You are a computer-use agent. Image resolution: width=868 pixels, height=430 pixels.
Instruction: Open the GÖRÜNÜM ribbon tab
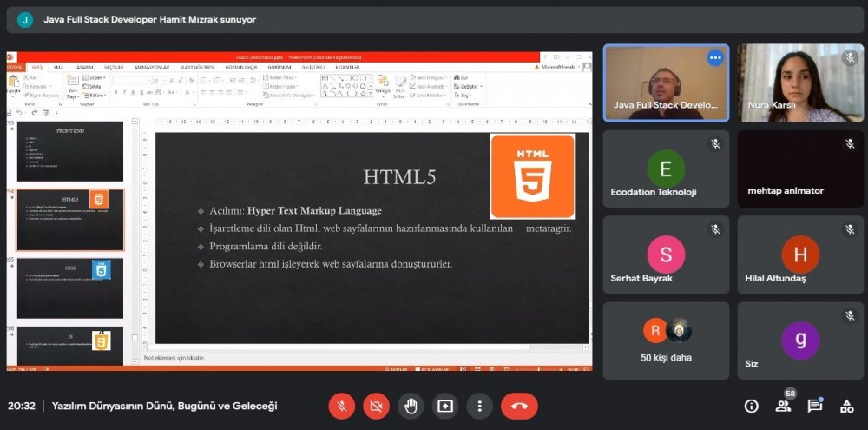point(279,67)
